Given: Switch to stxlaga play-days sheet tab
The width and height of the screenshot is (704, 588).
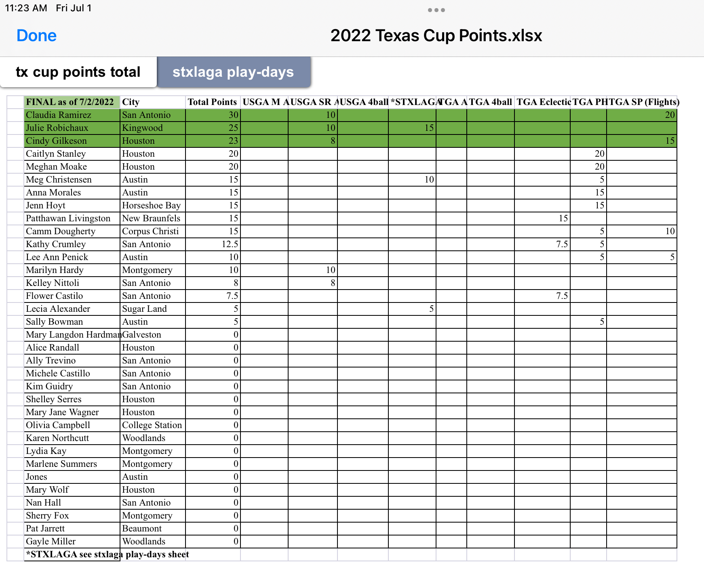Looking at the screenshot, I should click(233, 72).
